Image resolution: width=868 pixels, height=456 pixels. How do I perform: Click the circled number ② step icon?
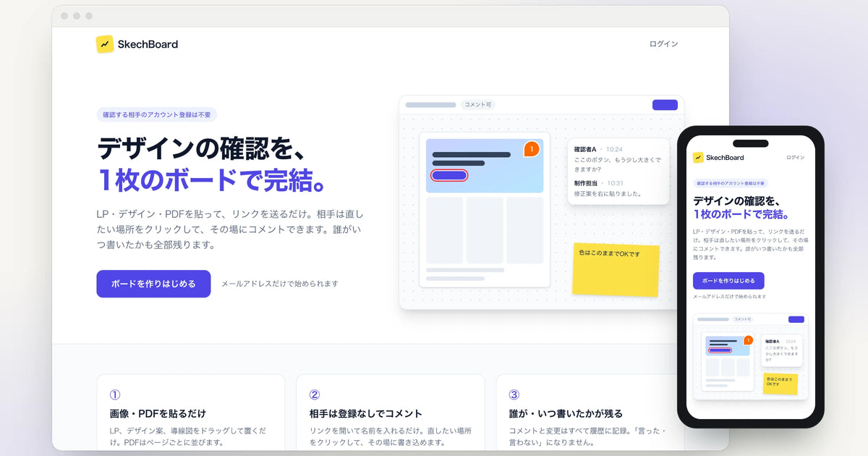coord(315,394)
